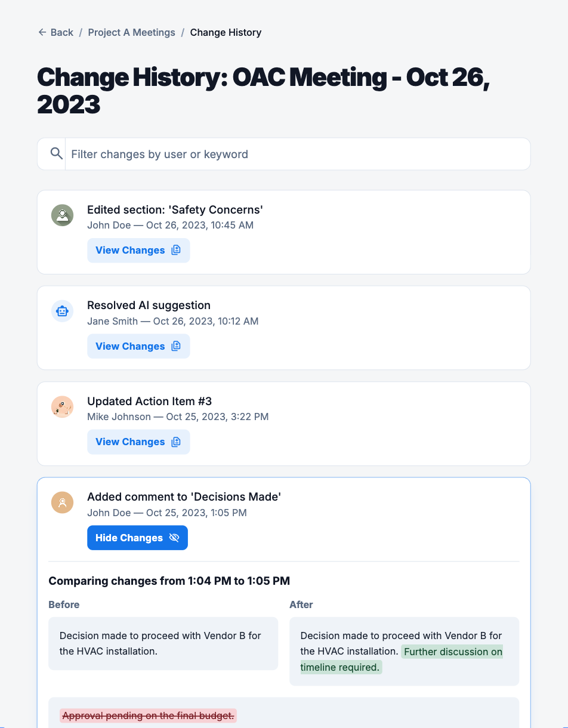568x728 pixels.
Task: Click Mike Johnson's avatar icon
Action: pos(62,407)
